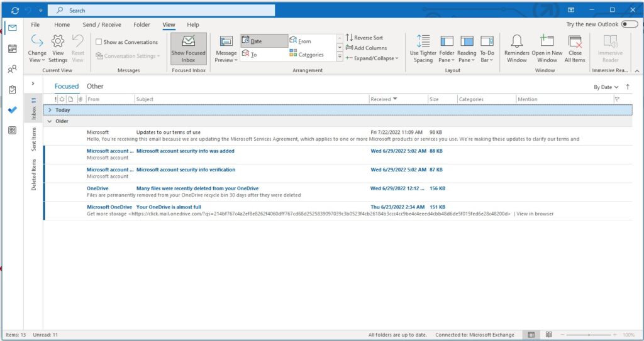This screenshot has height=341, width=644.
Task: Toggle the Try the new Outlook switch
Action: (x=629, y=24)
